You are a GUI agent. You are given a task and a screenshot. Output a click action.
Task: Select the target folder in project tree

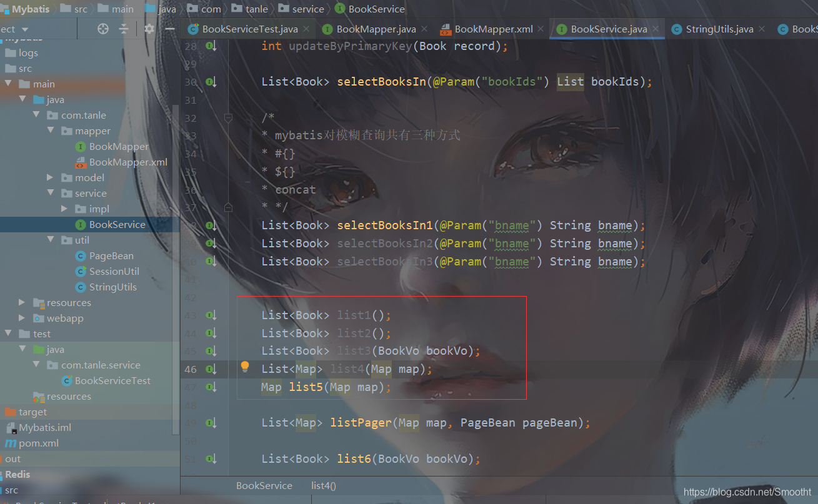tap(32, 412)
